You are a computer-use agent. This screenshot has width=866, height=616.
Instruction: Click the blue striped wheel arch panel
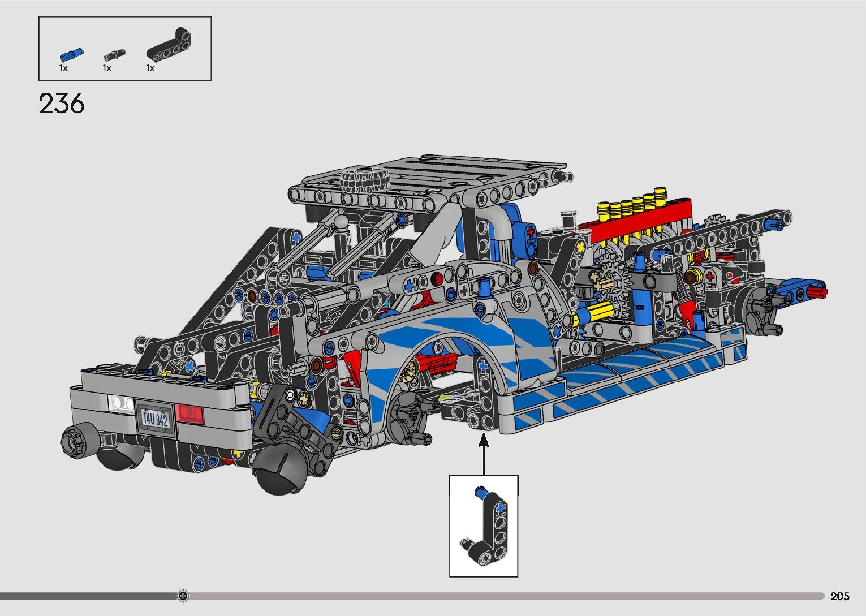point(453,339)
